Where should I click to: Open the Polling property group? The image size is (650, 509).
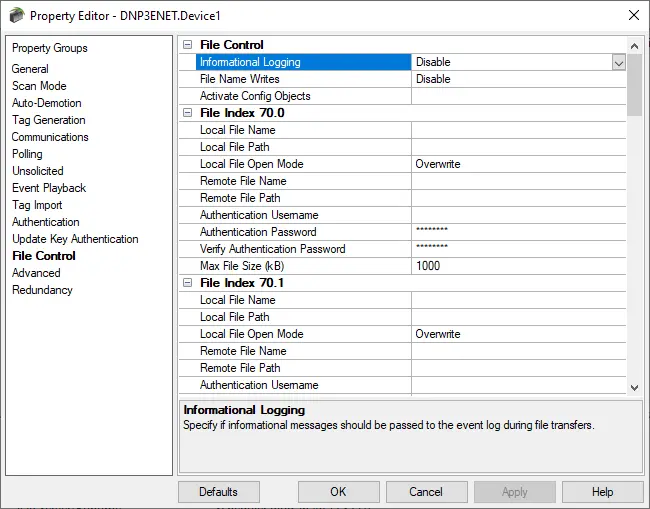27,154
